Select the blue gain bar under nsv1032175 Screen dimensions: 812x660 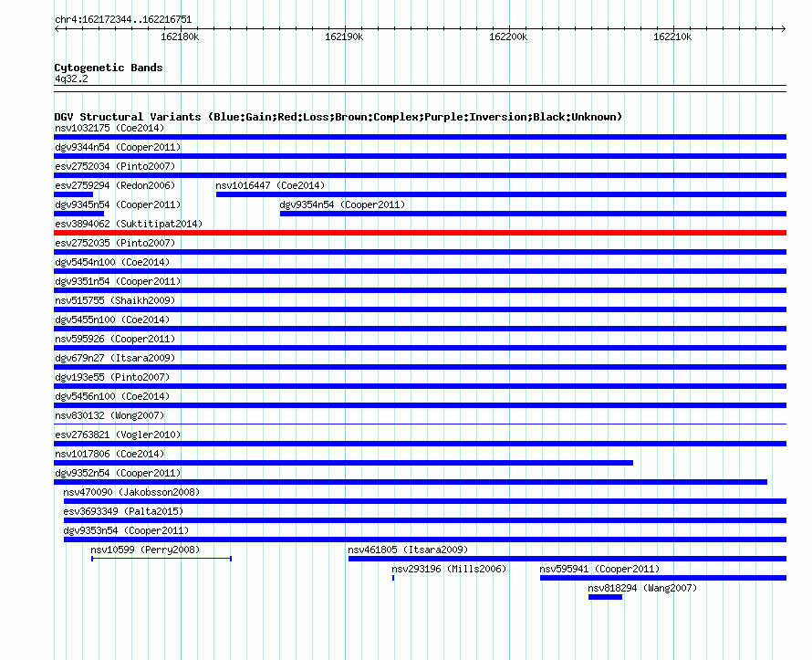click(420, 137)
